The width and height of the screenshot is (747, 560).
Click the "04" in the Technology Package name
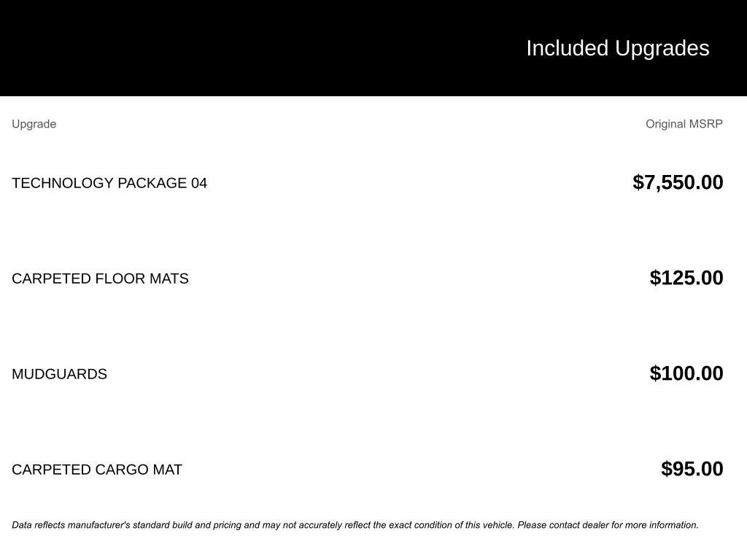tap(199, 183)
